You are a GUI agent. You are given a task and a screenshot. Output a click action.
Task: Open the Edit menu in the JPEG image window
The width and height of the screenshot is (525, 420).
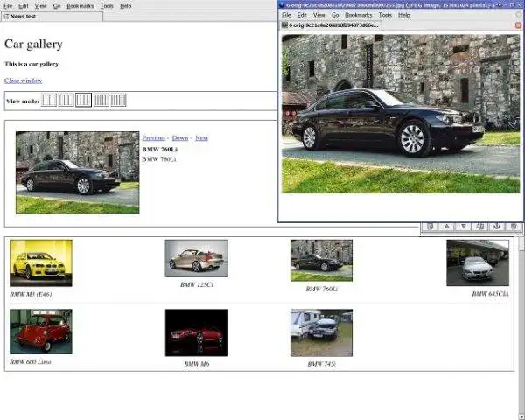click(x=302, y=15)
